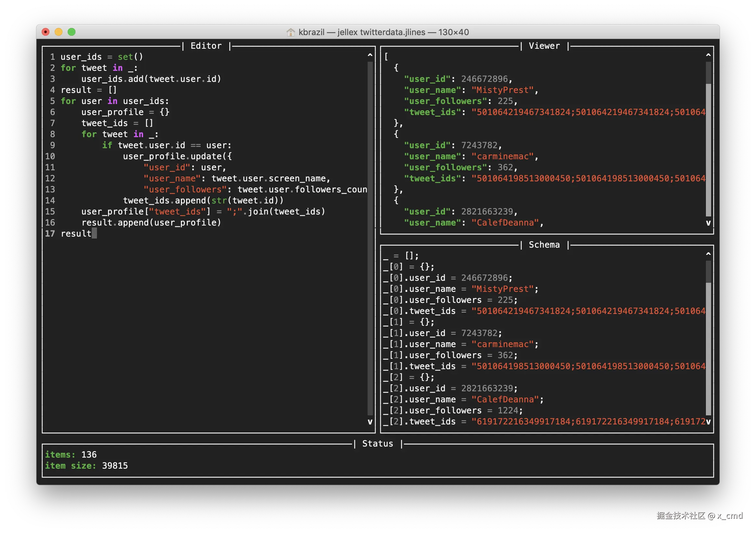This screenshot has height=533, width=756.
Task: Click Viewer value 246672896 for user_id
Action: [x=484, y=79]
